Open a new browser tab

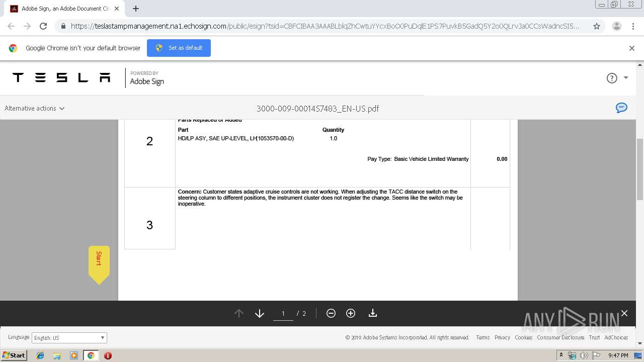[x=136, y=9]
